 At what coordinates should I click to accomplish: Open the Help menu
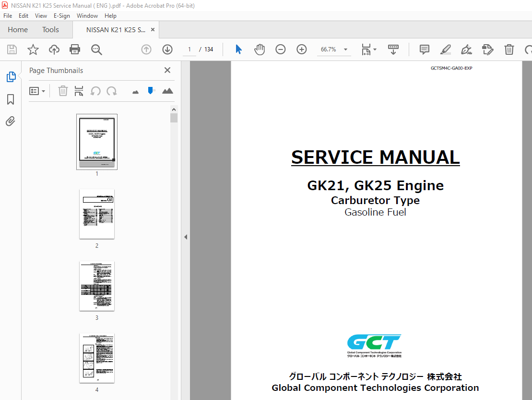(110, 16)
